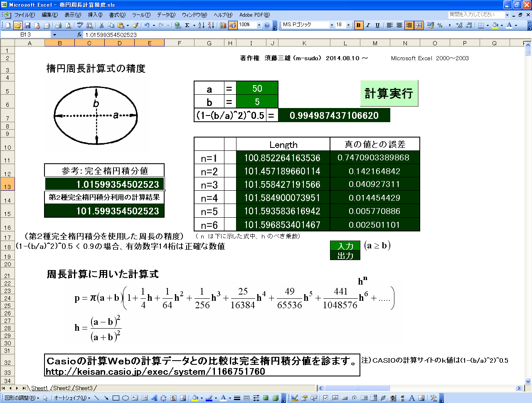Open the データ(D) menu
The image size is (532, 403).
click(166, 15)
